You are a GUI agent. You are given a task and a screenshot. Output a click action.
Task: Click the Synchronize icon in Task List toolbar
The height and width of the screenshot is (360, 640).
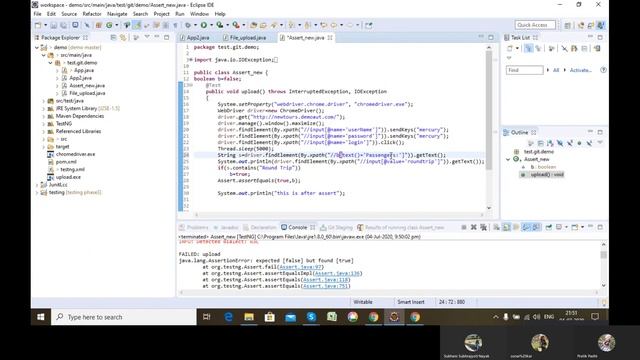[x=597, y=49]
